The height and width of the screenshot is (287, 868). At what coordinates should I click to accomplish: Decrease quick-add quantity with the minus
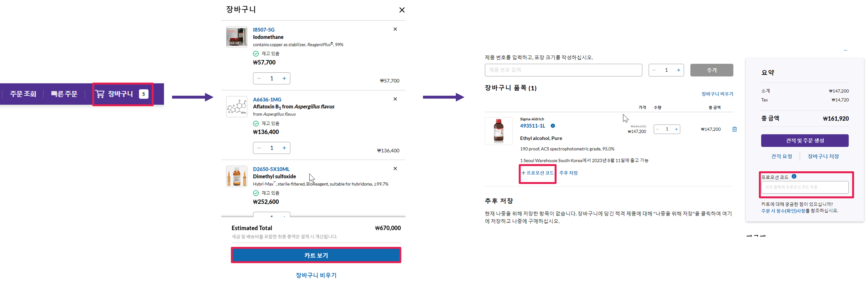[654, 70]
